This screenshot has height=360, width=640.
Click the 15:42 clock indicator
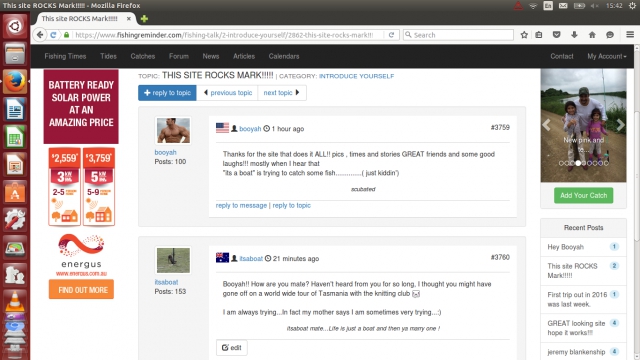click(x=614, y=6)
